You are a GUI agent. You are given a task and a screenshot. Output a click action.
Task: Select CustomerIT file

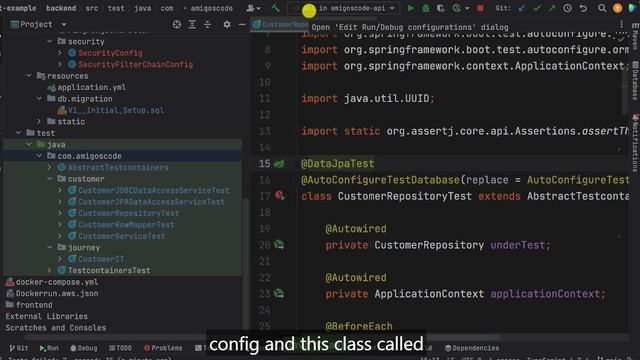101,258
